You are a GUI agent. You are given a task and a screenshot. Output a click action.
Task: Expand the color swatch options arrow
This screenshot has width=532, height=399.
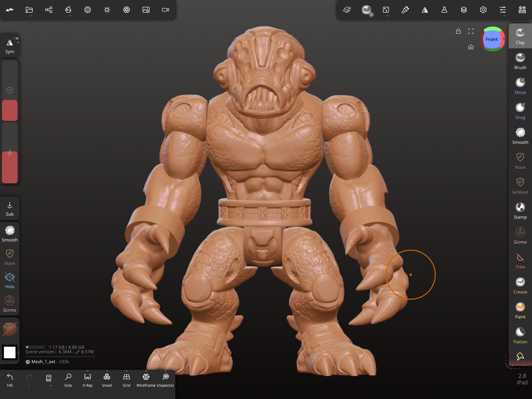click(19, 353)
